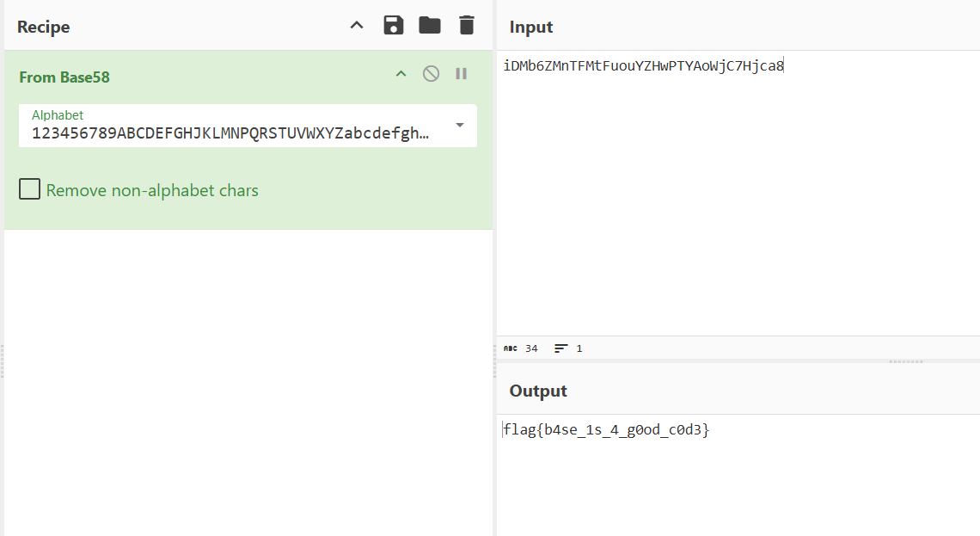Grab the divider between Recipe and Input
The image size is (980, 536).
[494, 361]
